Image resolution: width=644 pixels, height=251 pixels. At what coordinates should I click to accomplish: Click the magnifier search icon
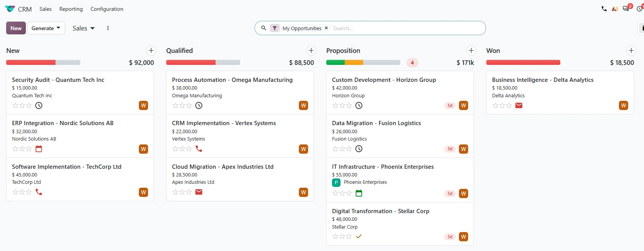tap(264, 28)
